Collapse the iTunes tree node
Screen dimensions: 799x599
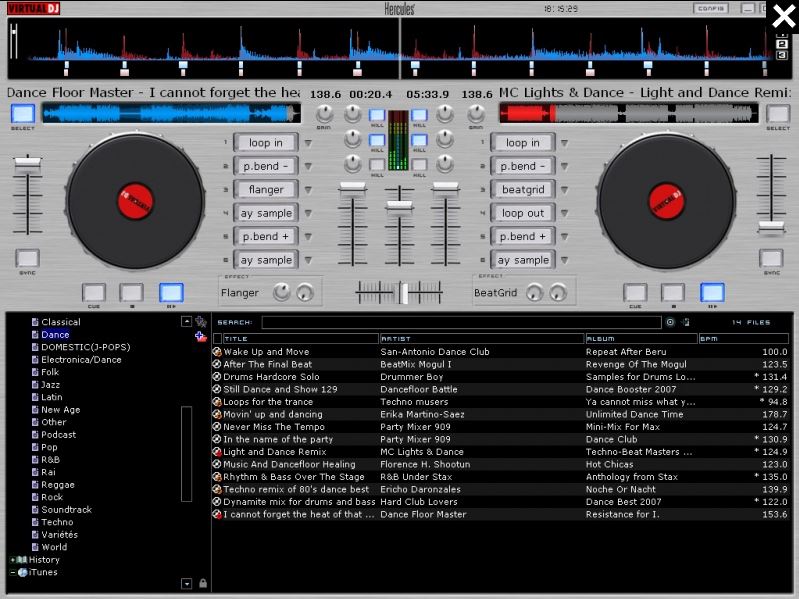(x=13, y=573)
